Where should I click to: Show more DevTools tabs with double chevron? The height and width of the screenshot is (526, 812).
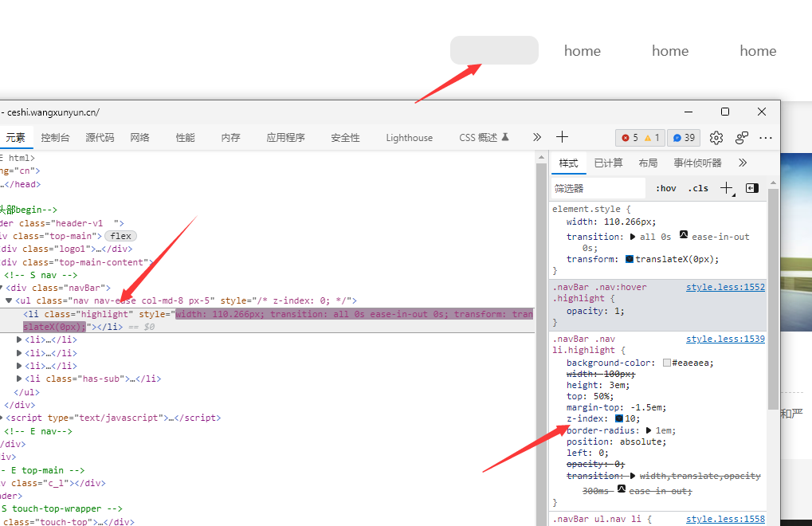click(537, 137)
